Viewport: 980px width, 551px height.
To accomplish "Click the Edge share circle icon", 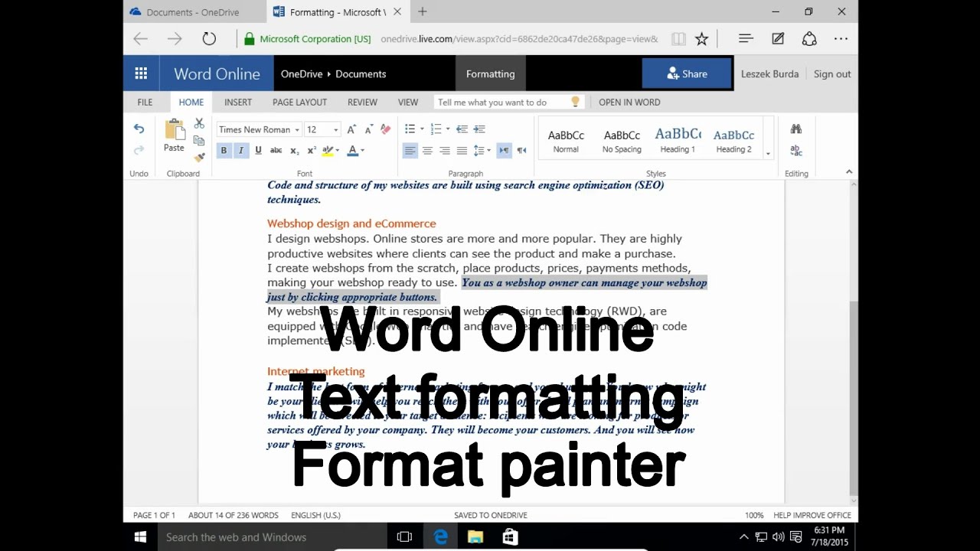I will 809,38.
